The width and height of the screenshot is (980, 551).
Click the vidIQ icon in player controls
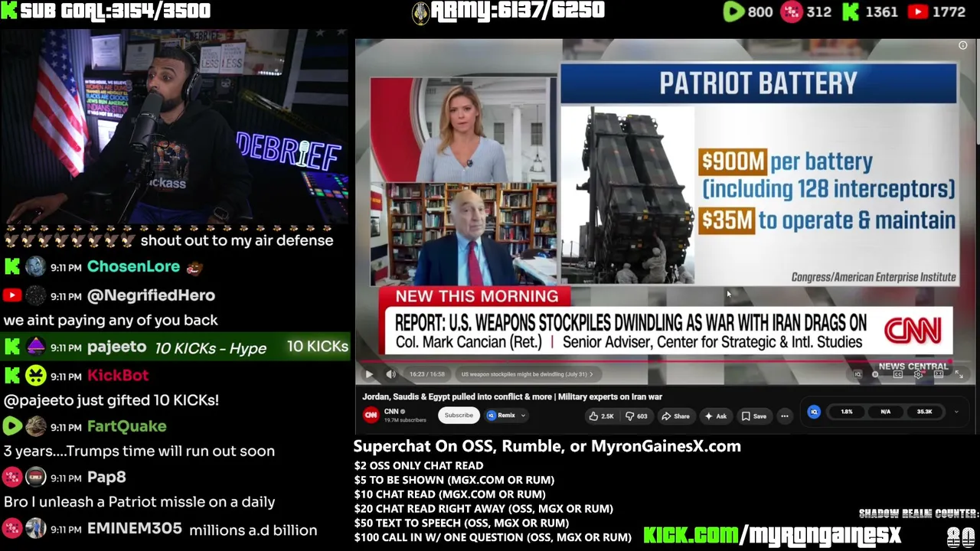pos(857,374)
